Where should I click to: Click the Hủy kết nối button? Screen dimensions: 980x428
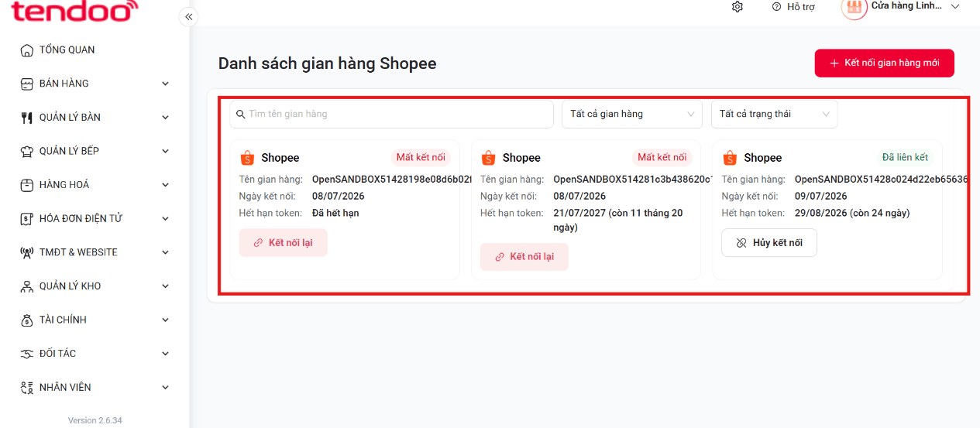tap(769, 243)
